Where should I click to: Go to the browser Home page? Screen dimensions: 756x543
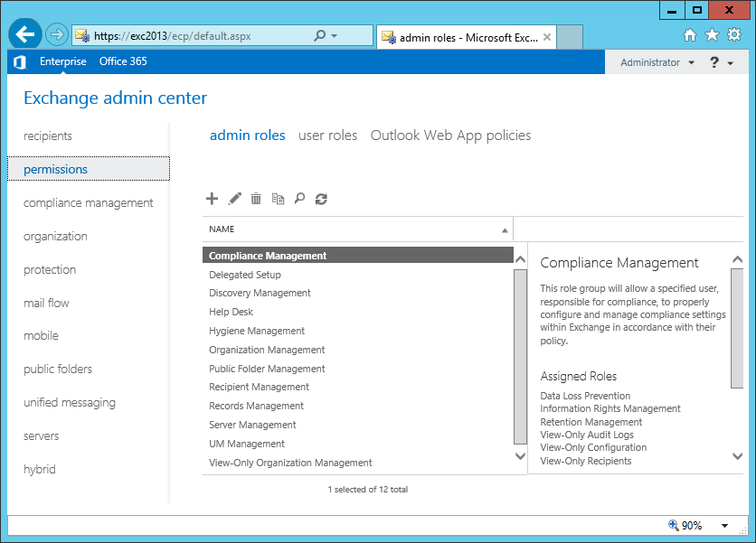pyautogui.click(x=690, y=34)
